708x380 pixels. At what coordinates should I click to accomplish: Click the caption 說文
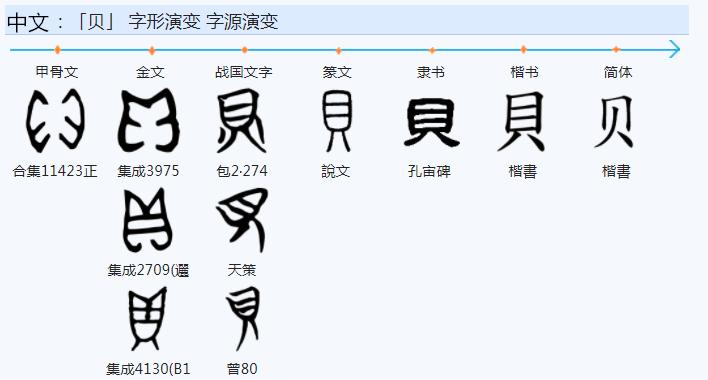(x=335, y=171)
